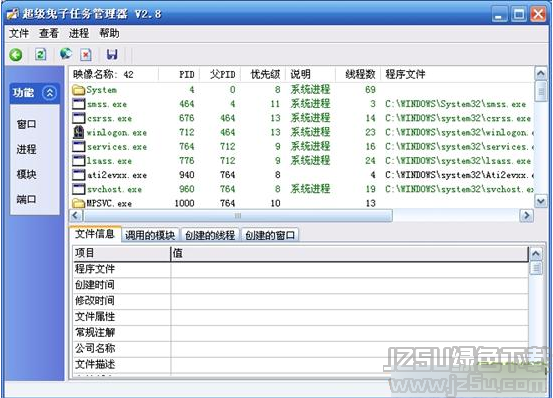Click the lsass.exe program file path

(458, 161)
